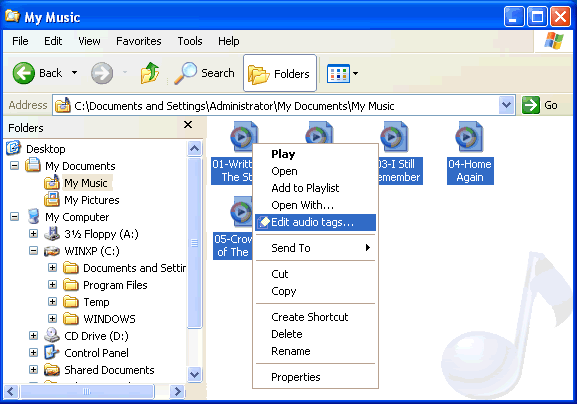Choose Cut from context menu
The image size is (577, 404).
[315, 274]
